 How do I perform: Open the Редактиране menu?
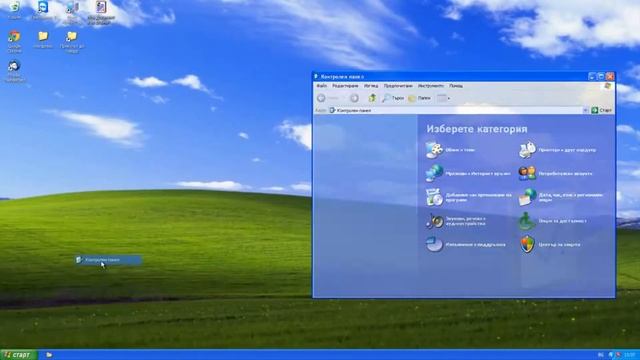(x=345, y=86)
